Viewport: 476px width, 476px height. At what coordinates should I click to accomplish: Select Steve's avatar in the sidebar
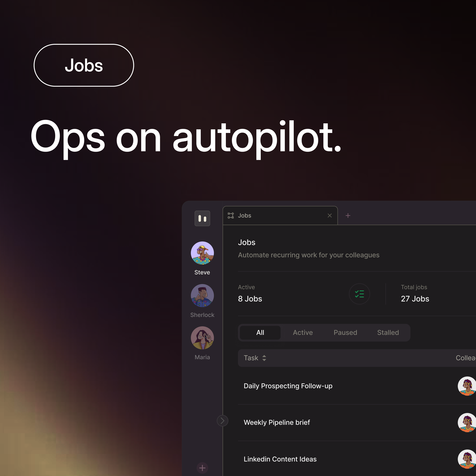tap(202, 253)
